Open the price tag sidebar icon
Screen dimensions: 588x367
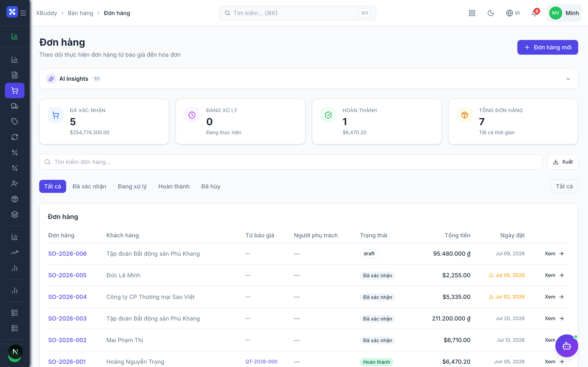pos(14,121)
